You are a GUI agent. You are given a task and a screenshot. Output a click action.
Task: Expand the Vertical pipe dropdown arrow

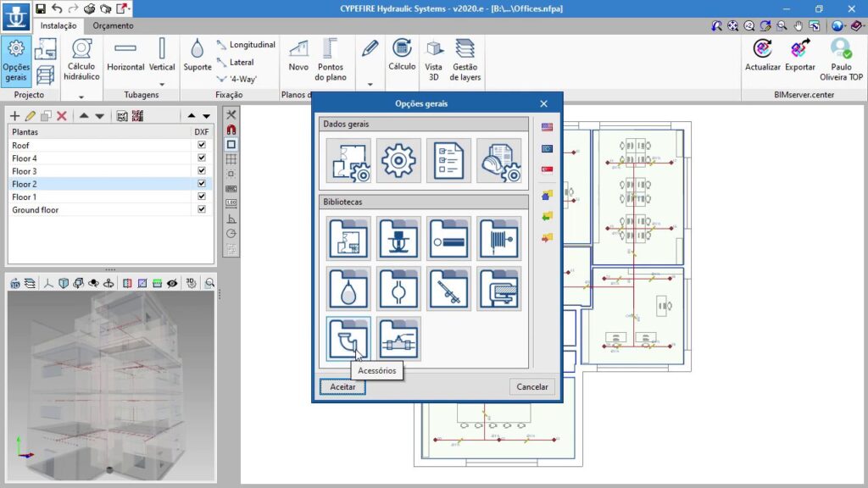(162, 84)
